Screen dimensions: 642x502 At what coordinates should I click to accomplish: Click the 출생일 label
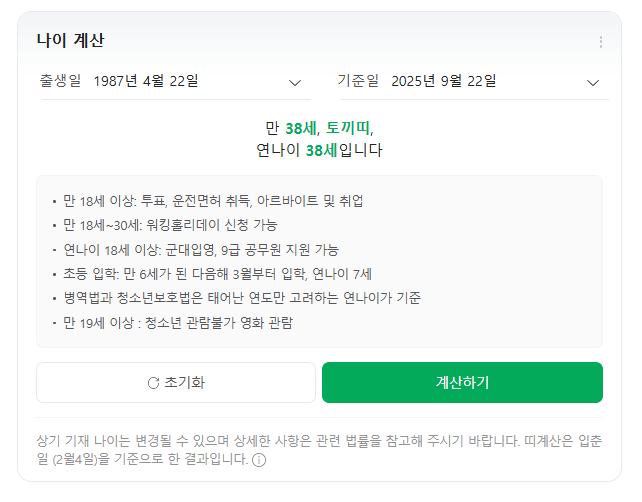[x=58, y=81]
